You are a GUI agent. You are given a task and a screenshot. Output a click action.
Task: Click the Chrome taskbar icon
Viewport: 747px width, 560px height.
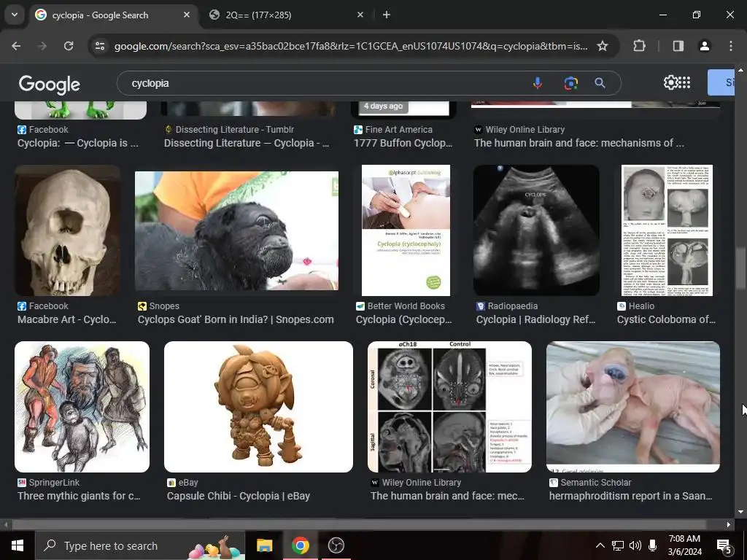(x=300, y=545)
